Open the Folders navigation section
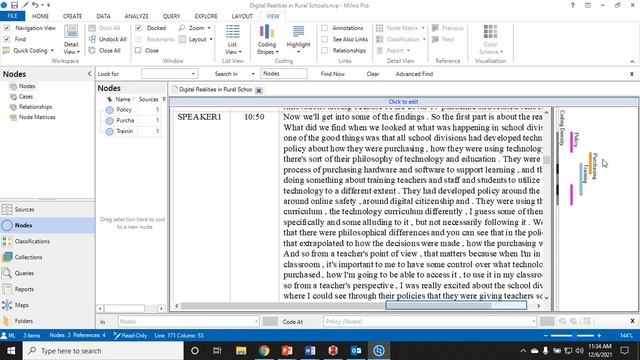The image size is (640, 360). pos(47,321)
